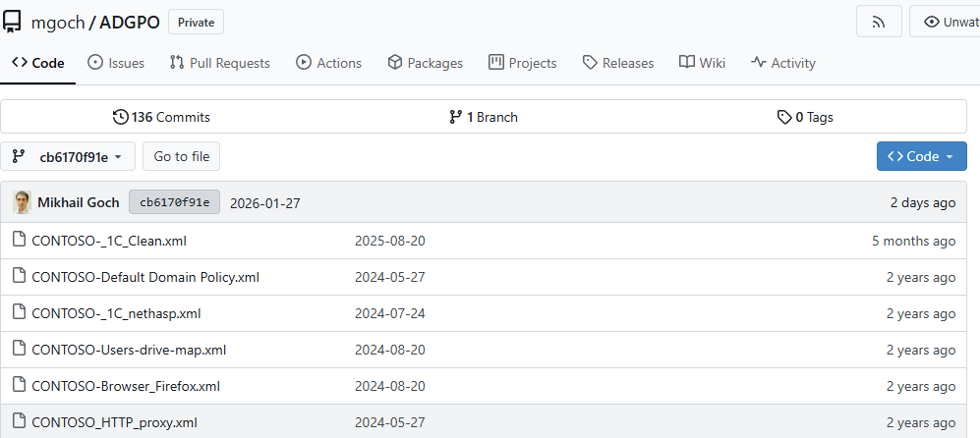This screenshot has width=980, height=438.
Task: Open the ADGPO repository name link
Action: pyautogui.click(x=130, y=23)
